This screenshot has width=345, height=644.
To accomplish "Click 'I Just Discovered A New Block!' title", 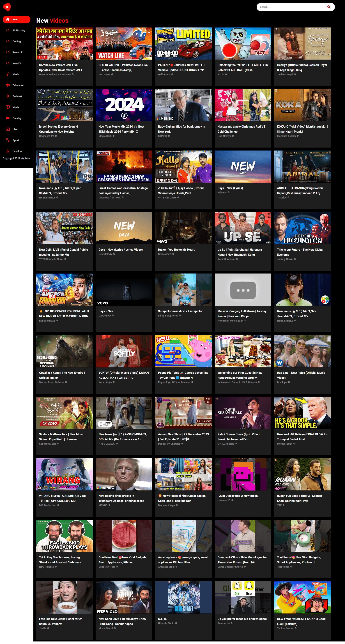I will tap(238, 496).
